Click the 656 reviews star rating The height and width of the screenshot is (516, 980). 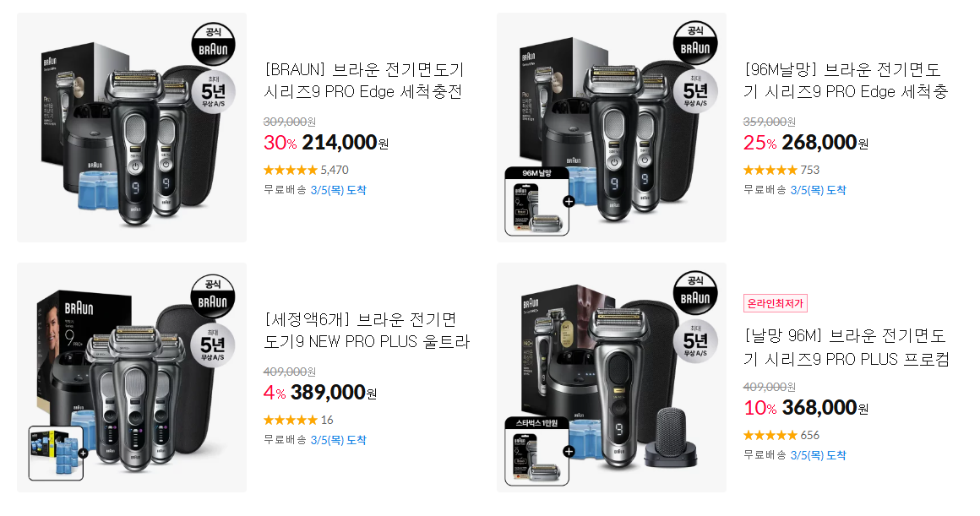[781, 435]
